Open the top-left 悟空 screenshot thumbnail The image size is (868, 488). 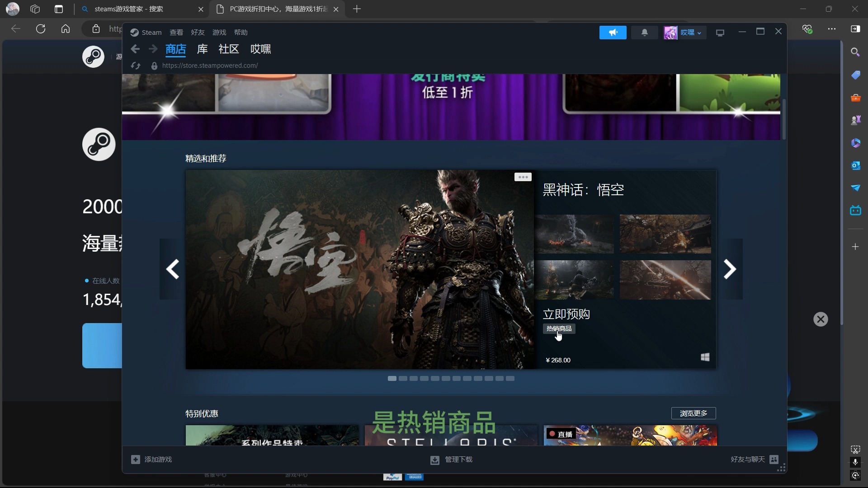[574, 234]
